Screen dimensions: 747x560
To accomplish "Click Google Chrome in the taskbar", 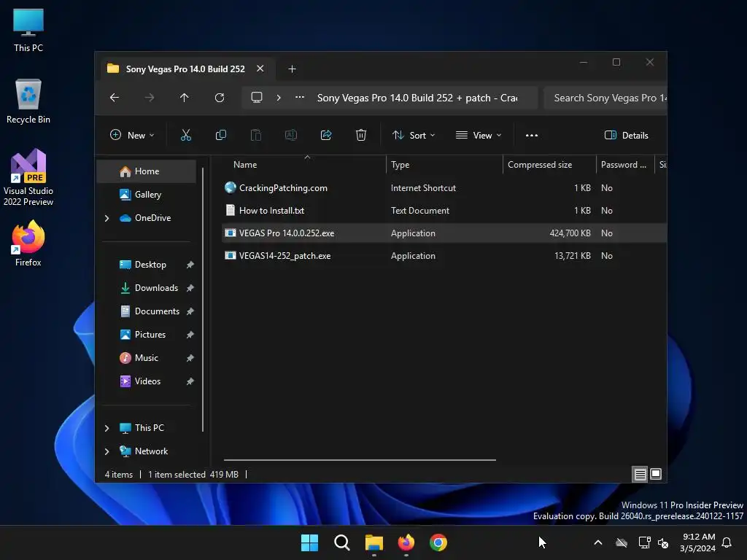I will 438,542.
